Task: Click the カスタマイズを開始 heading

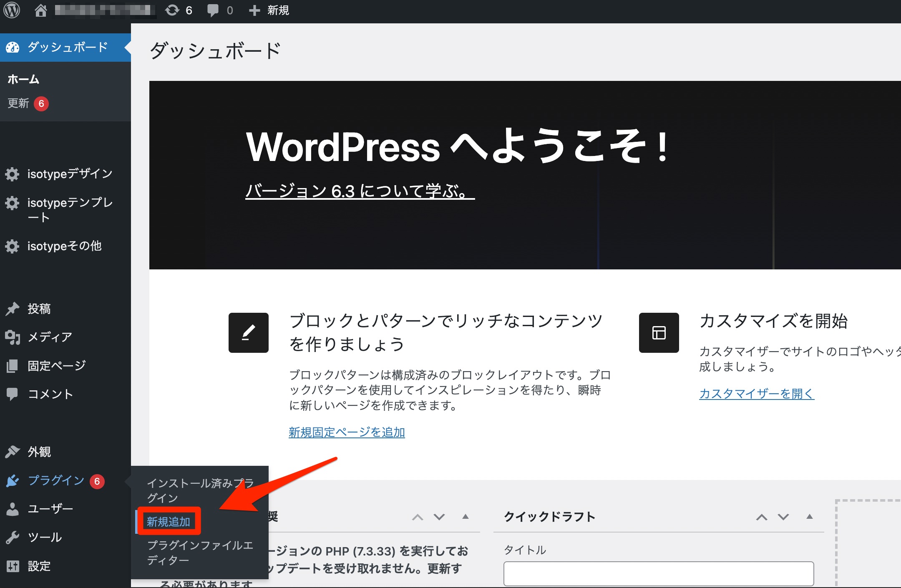Action: coord(774,321)
